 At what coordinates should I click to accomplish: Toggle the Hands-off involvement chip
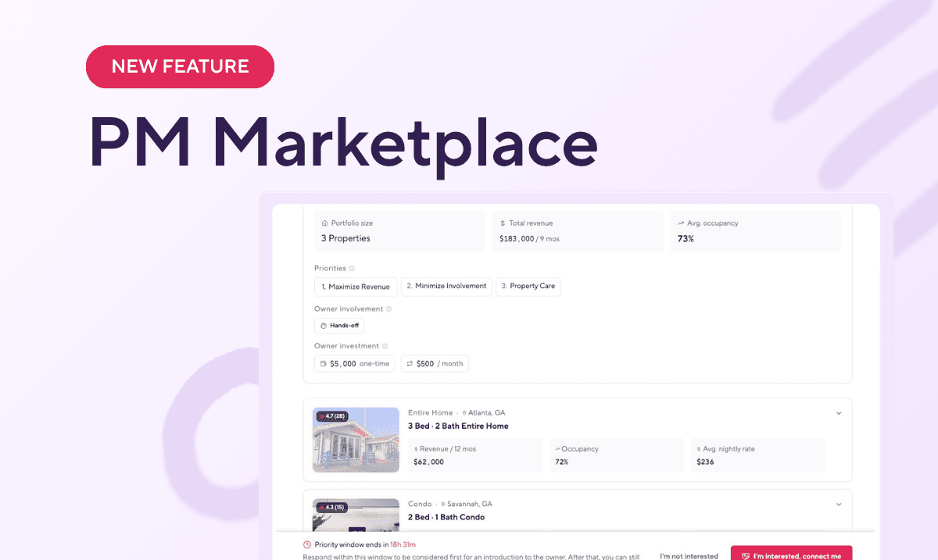(339, 325)
